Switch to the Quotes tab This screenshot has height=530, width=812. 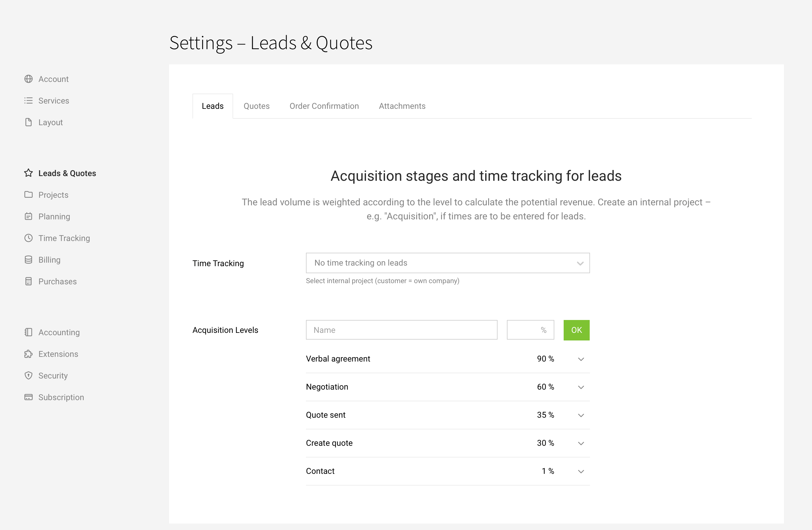coord(257,106)
